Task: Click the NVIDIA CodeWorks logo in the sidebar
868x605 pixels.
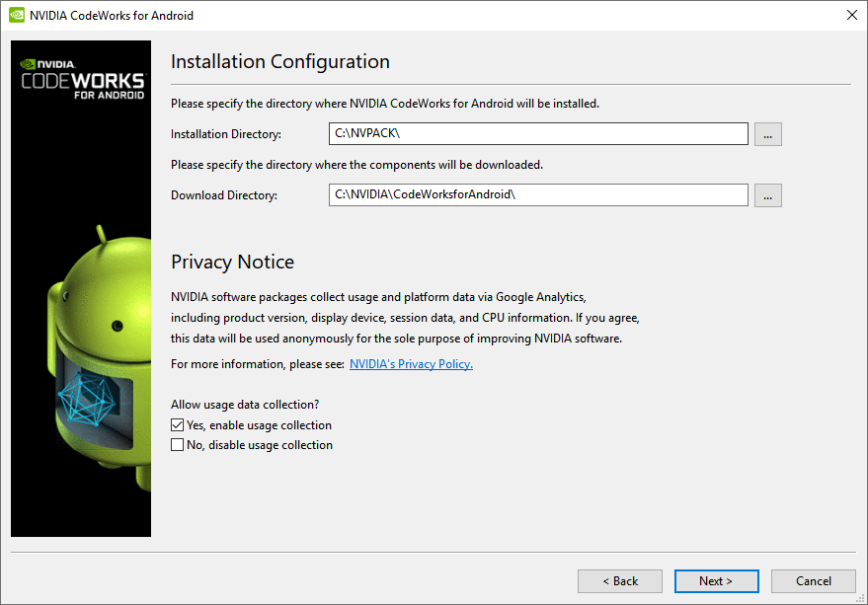Action: coord(83,80)
